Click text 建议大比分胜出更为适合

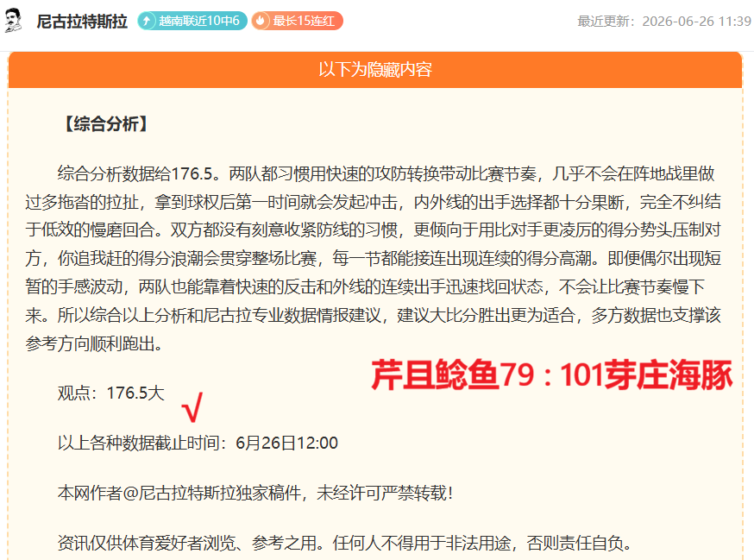click(x=487, y=316)
